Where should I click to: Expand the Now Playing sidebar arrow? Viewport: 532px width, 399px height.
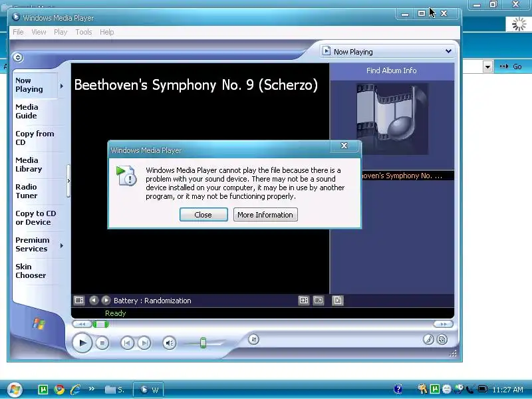pyautogui.click(x=62, y=86)
